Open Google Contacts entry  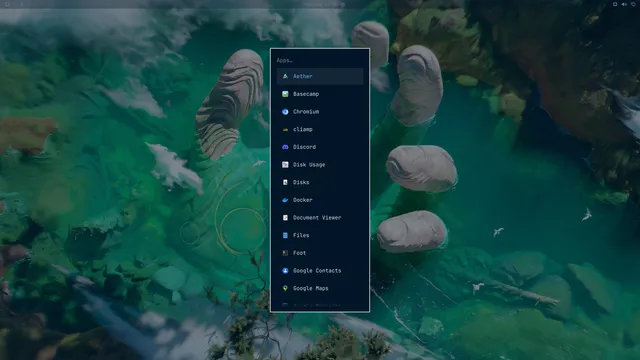coord(320,271)
